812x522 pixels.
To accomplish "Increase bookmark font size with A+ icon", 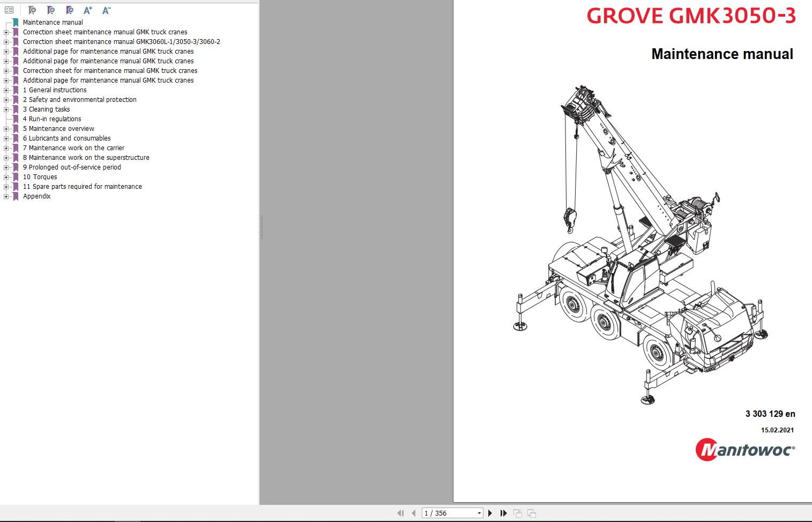I will (x=88, y=10).
